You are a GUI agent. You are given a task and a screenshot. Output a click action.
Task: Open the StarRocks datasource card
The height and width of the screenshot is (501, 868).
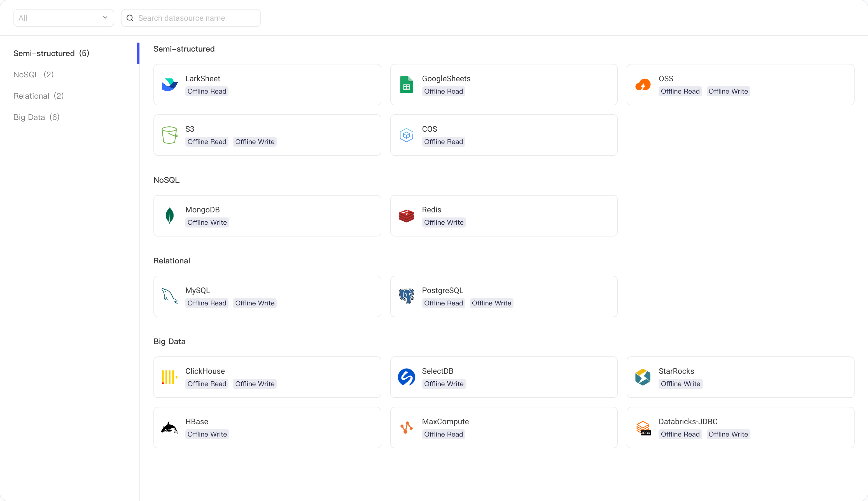pyautogui.click(x=740, y=377)
